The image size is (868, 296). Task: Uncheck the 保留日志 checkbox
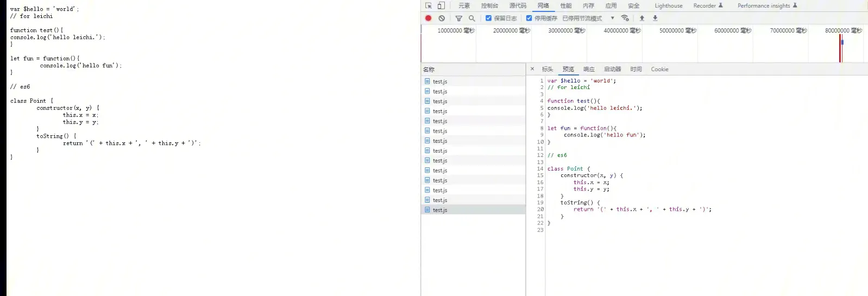(x=488, y=18)
